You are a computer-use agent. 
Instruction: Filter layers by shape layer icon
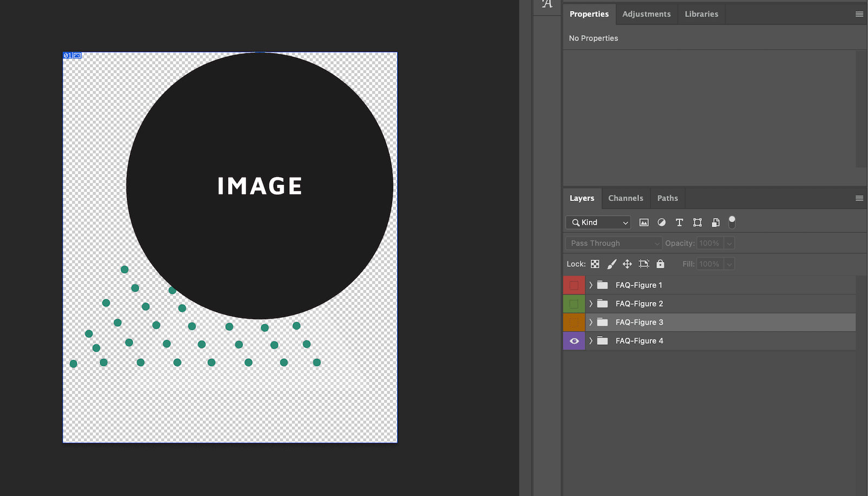tap(698, 222)
